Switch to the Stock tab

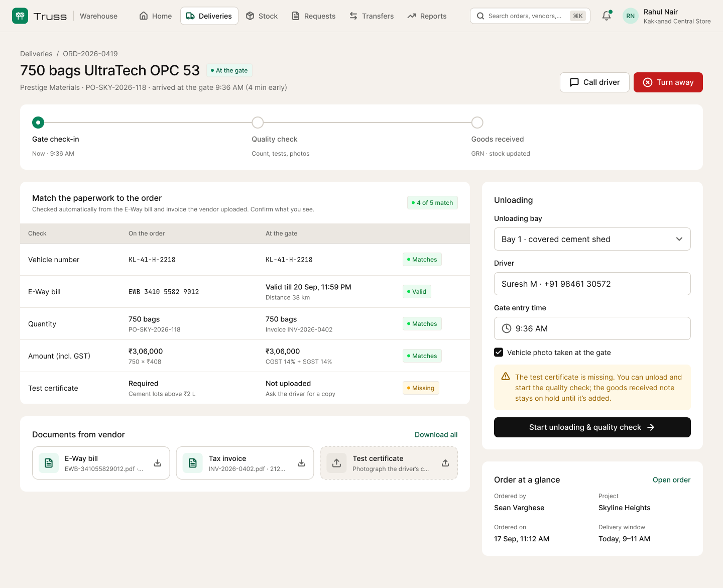[x=262, y=16]
